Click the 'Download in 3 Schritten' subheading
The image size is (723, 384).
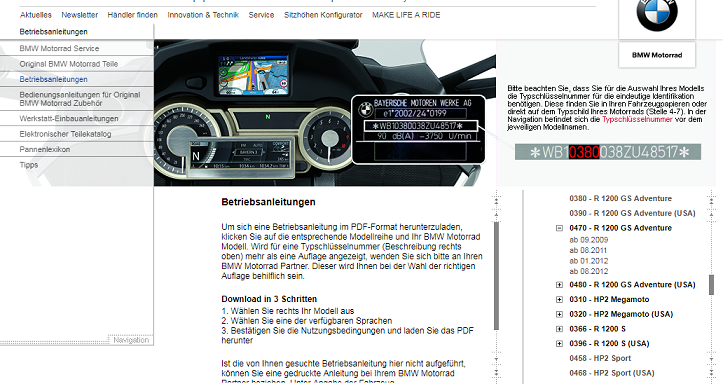tap(269, 299)
